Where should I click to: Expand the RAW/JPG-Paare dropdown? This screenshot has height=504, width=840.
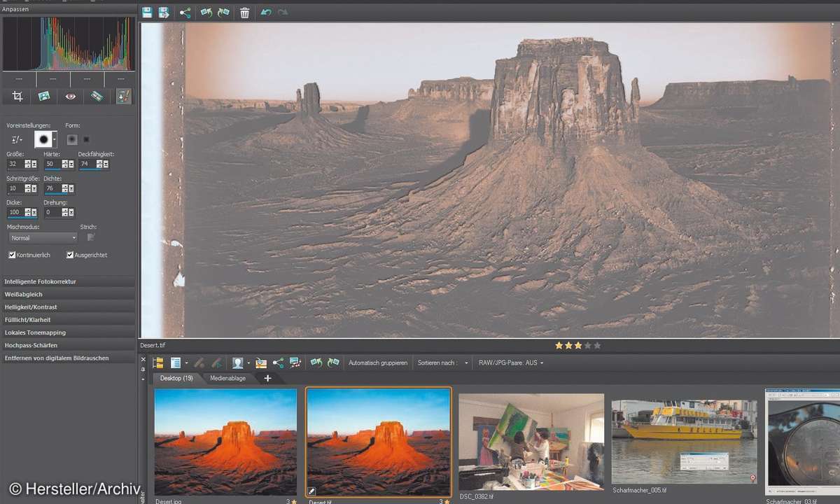point(510,363)
